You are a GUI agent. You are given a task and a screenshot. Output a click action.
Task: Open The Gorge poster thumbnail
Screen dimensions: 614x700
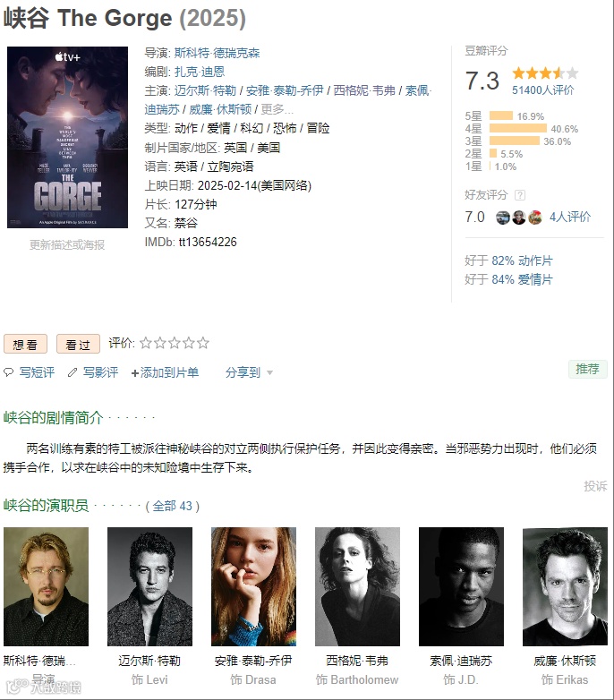(x=67, y=138)
